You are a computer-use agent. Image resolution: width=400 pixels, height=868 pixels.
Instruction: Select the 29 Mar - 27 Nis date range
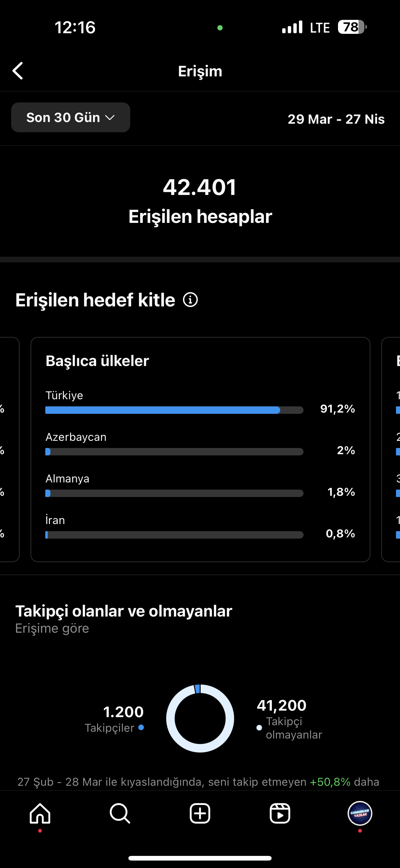336,119
